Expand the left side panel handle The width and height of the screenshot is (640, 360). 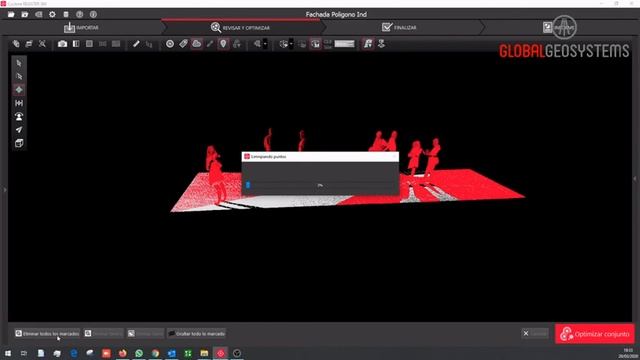coord(5,190)
